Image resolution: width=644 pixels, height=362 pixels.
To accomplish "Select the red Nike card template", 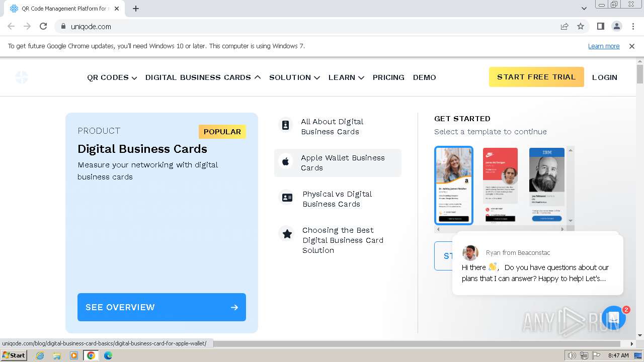I will [x=500, y=185].
